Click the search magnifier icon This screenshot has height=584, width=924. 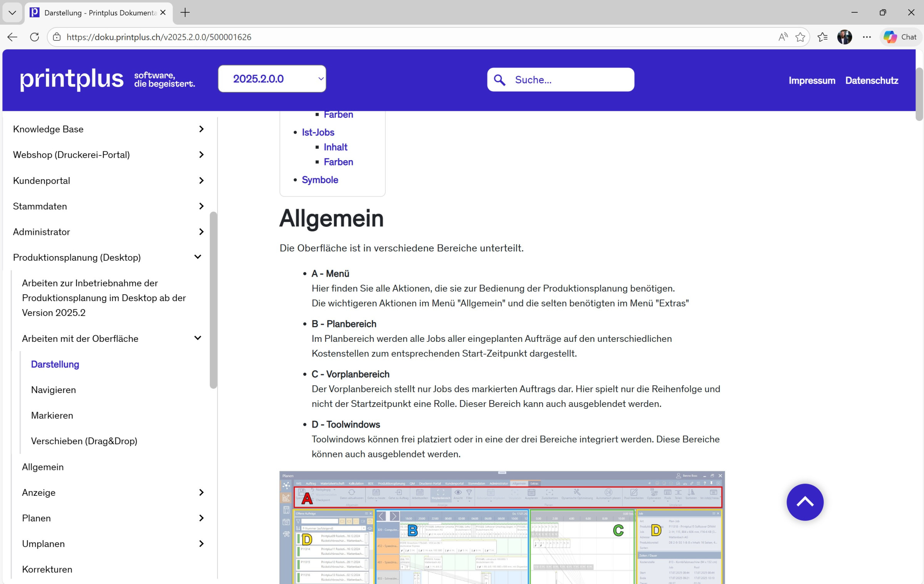(x=499, y=80)
